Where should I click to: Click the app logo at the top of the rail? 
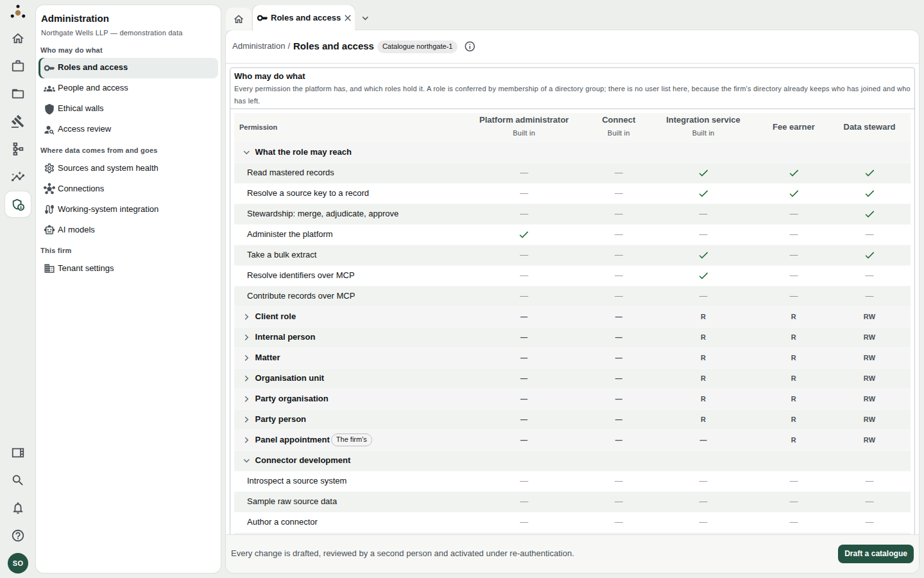(x=18, y=12)
